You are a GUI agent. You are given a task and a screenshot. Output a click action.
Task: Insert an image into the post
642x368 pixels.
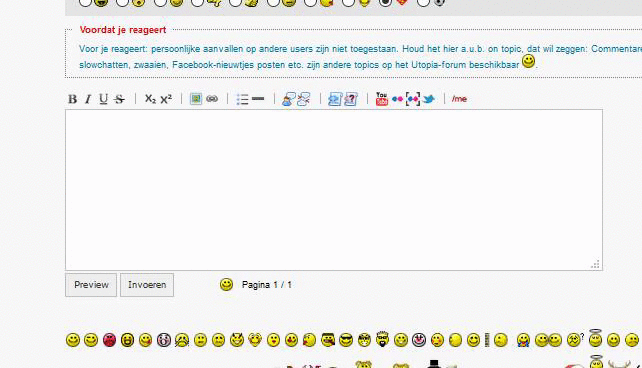click(196, 99)
